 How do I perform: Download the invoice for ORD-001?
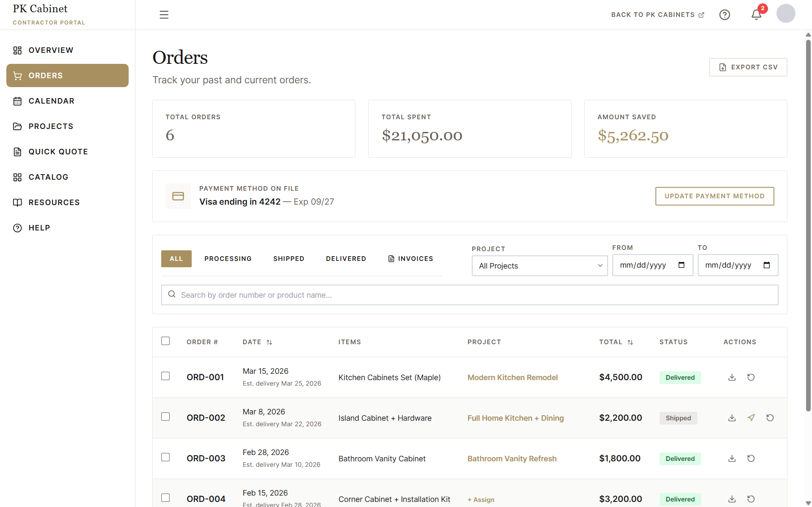(732, 377)
